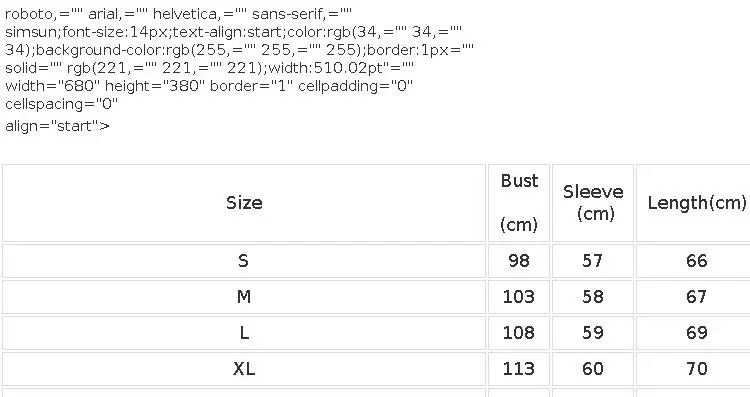Click bust value 98
This screenshot has height=397, width=750.
tap(519, 261)
